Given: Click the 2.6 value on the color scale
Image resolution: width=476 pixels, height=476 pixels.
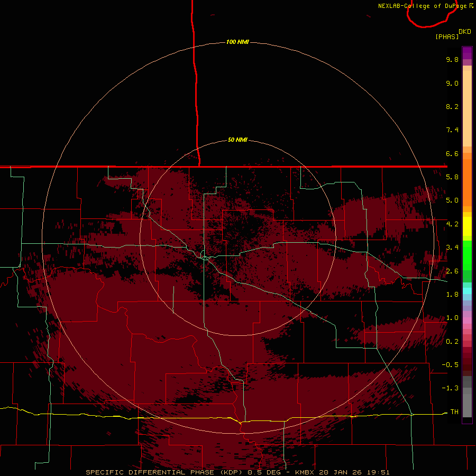Looking at the screenshot, I should (452, 271).
